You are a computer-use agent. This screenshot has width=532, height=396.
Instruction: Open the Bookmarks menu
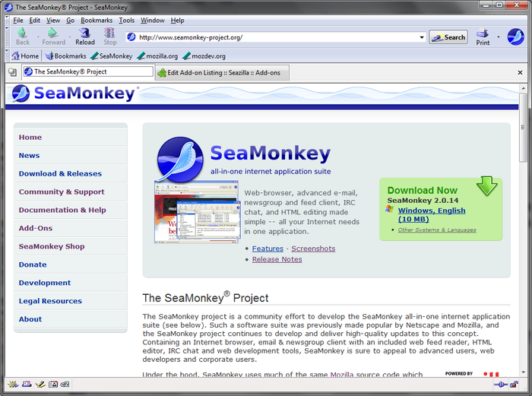(97, 21)
